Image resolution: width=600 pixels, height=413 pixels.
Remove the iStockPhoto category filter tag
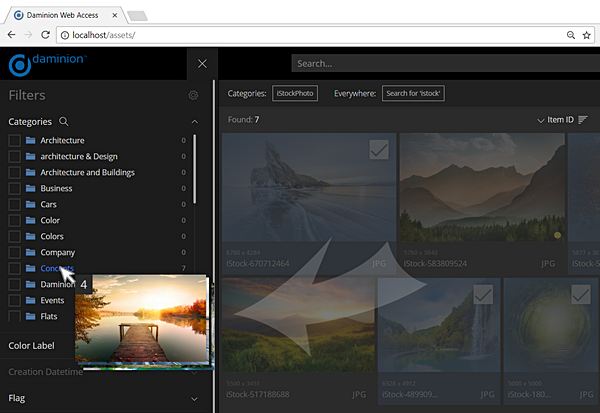[295, 93]
